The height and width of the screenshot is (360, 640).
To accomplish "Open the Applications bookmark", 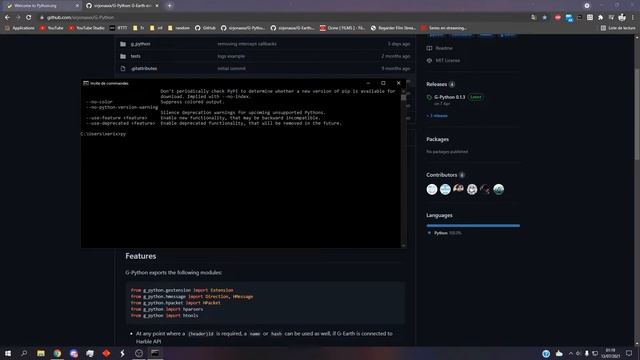I will [x=20, y=28].
